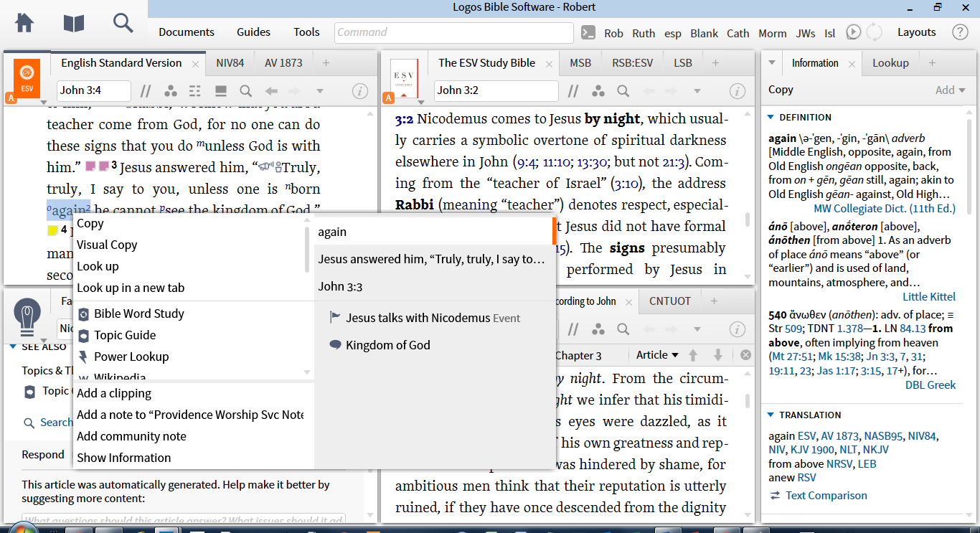Click the yellow highlight marker at verse 4

coord(52,231)
